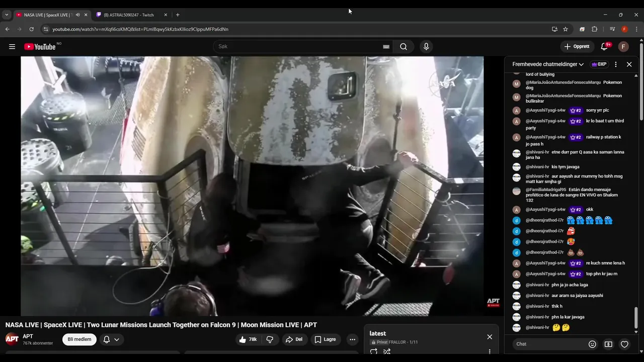Close the live chat panel
This screenshot has height=362, width=644.
tap(629, 64)
